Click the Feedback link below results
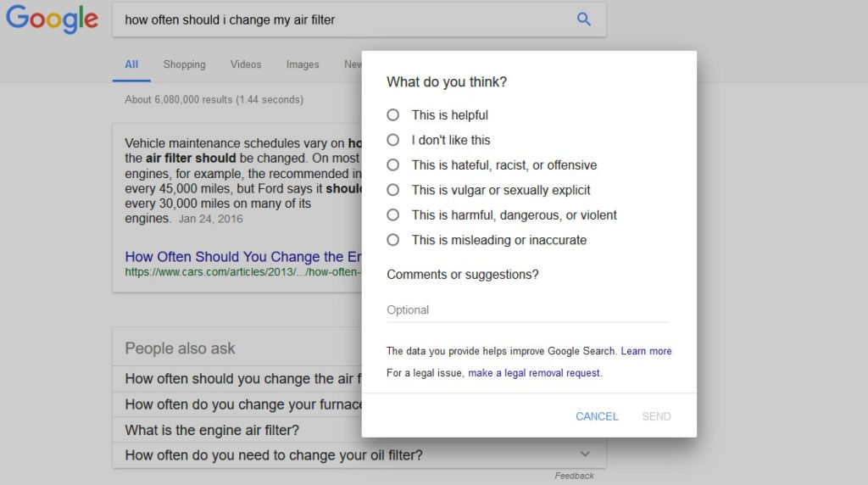Screen dimensions: 868x485 pyautogui.click(x=574, y=476)
